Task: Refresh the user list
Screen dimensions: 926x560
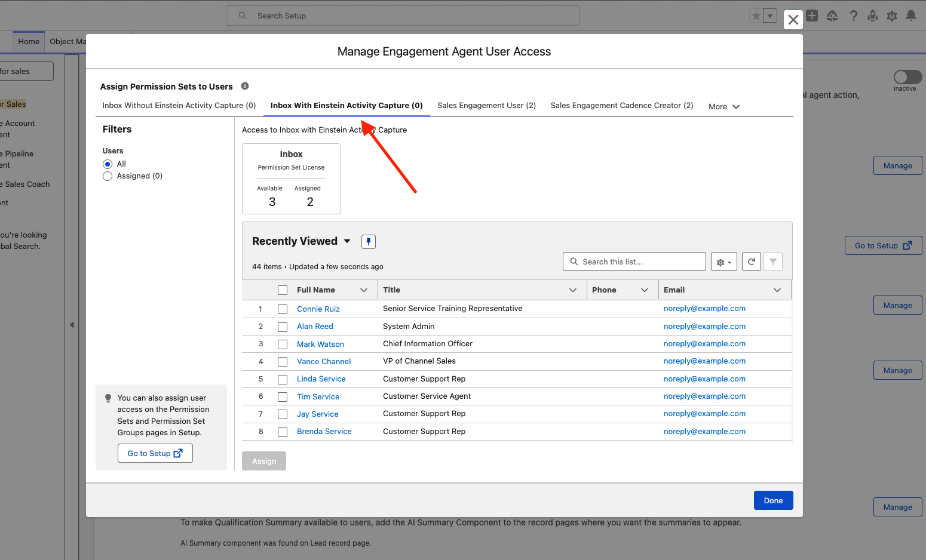Action: 752,261
